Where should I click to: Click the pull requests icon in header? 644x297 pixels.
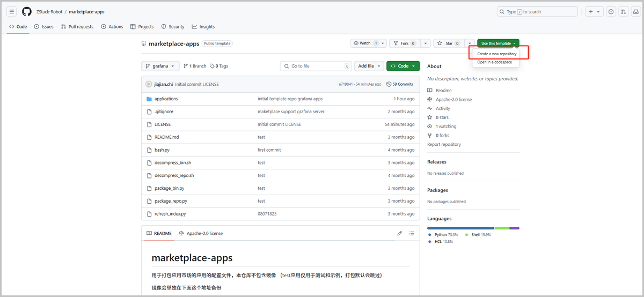click(624, 11)
